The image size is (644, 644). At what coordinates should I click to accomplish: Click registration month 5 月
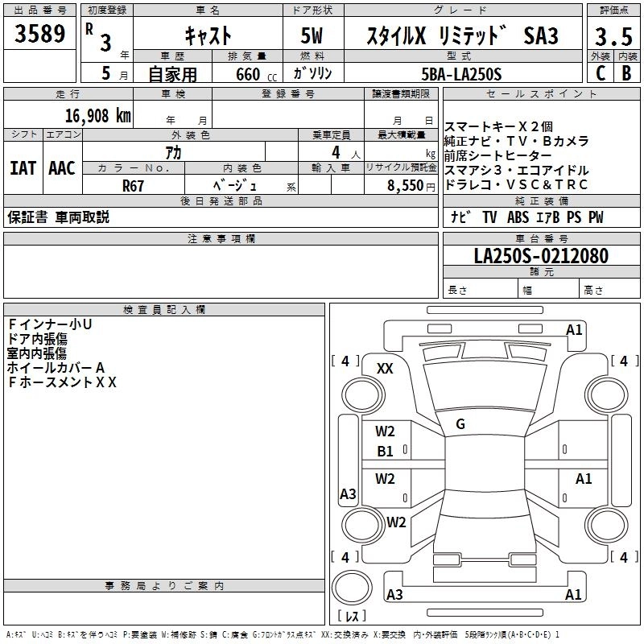point(114,73)
